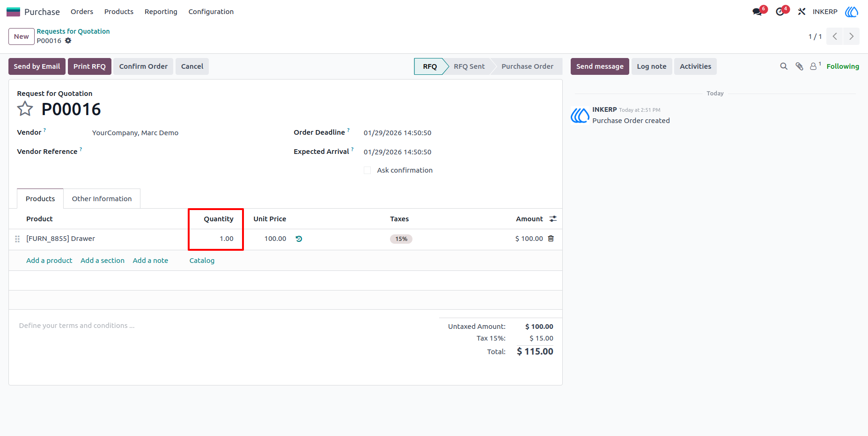The height and width of the screenshot is (436, 868).
Task: Open the gear actions menu beside P00016
Action: pos(68,41)
